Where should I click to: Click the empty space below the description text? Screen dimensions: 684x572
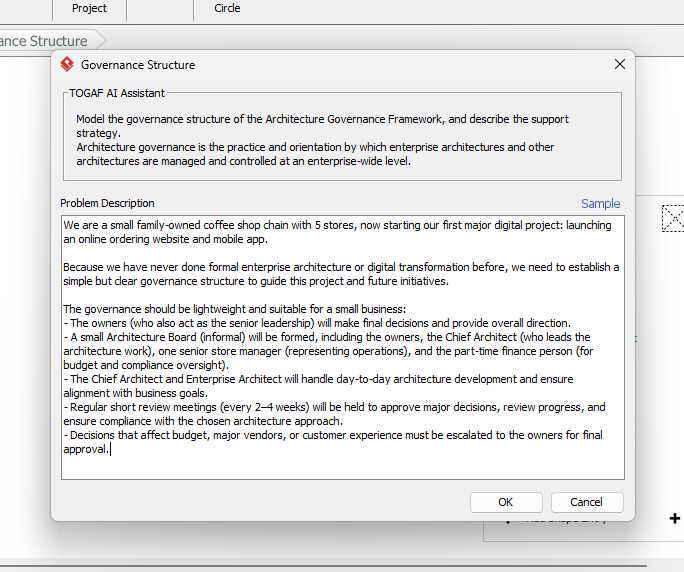340,467
